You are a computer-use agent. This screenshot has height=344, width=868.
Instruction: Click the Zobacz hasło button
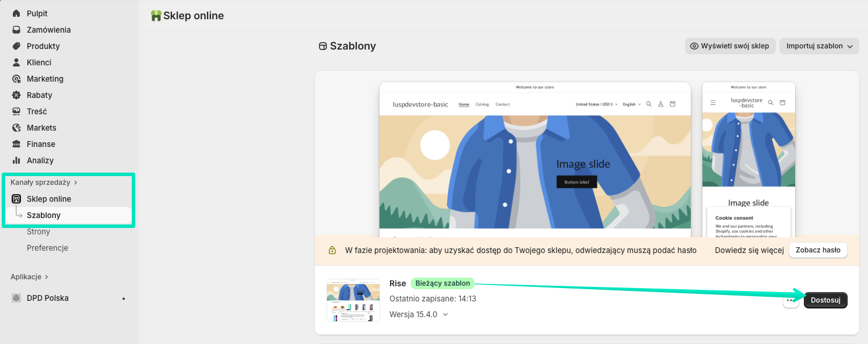click(x=817, y=250)
